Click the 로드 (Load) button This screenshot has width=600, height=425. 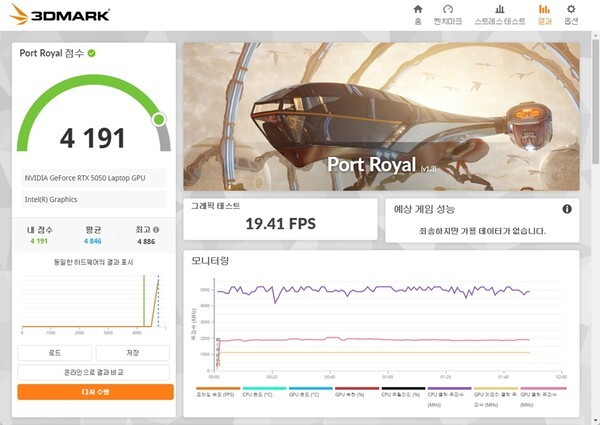click(x=56, y=353)
